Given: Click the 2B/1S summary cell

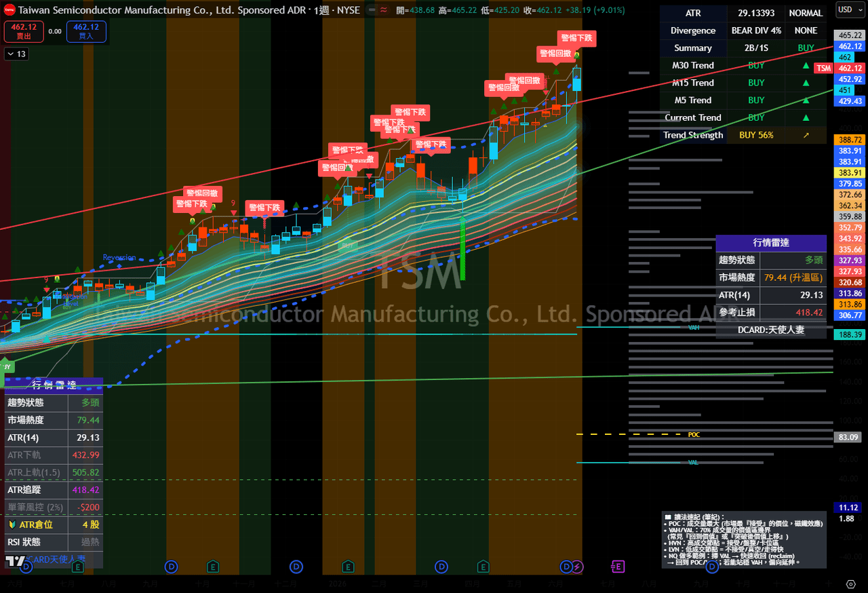Looking at the screenshot, I should point(756,48).
